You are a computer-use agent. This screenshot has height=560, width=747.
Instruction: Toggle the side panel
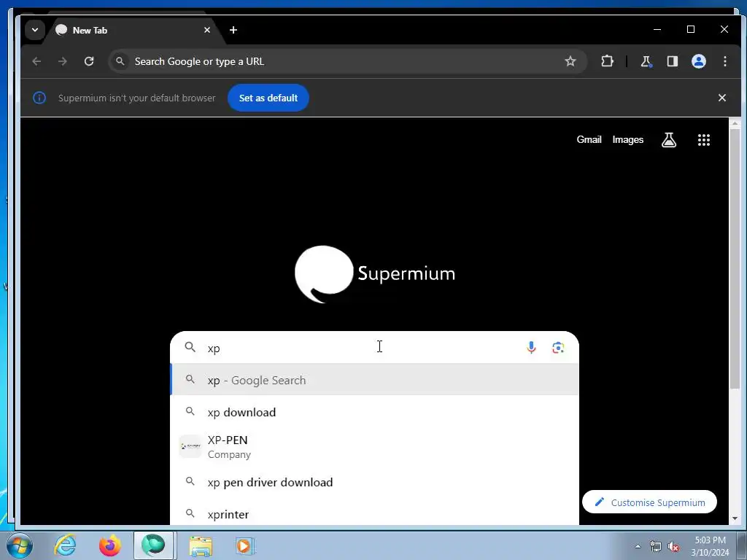(x=672, y=61)
